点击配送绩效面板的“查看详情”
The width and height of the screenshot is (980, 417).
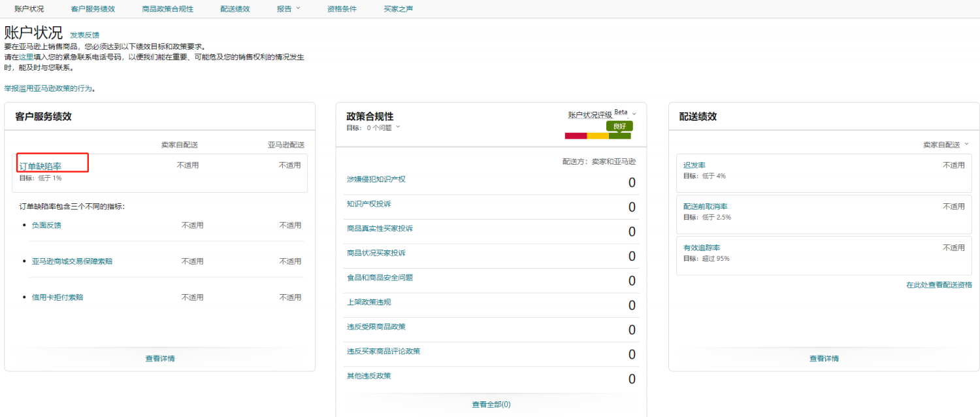tap(824, 358)
